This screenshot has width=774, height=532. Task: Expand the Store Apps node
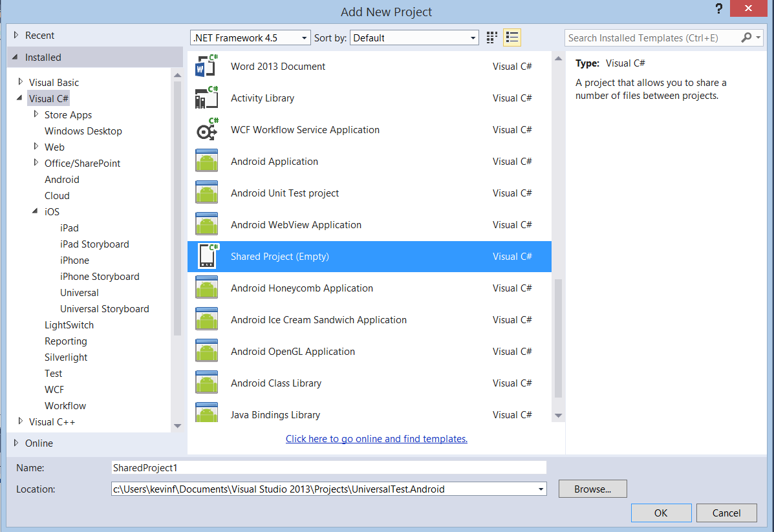click(36, 114)
